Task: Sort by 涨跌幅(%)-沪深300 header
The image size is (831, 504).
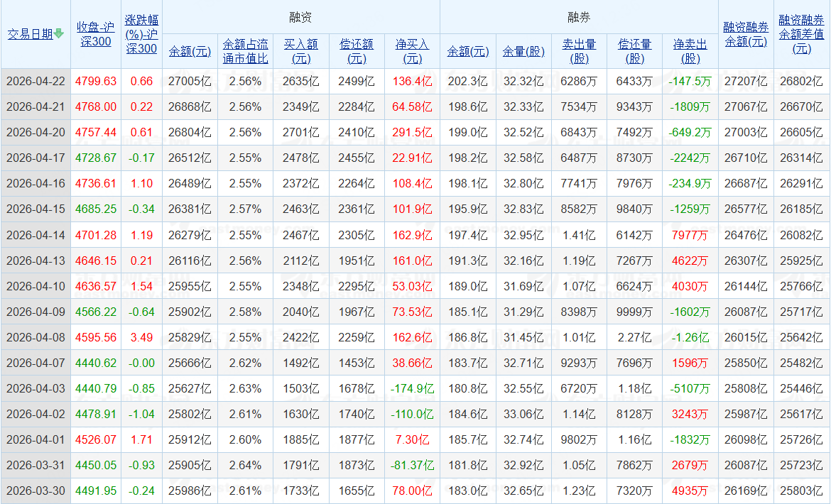Action: click(x=141, y=34)
